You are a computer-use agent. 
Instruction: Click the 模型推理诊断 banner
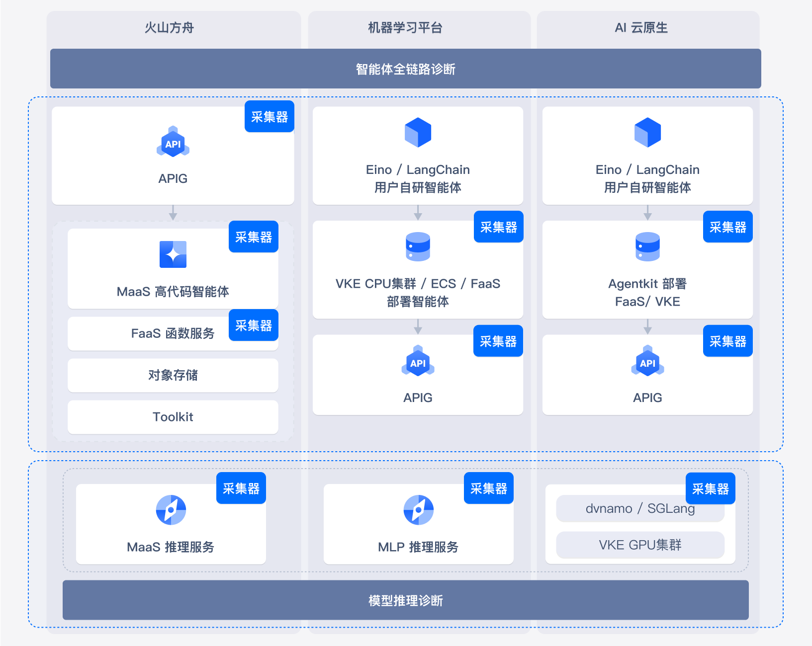[x=406, y=600]
